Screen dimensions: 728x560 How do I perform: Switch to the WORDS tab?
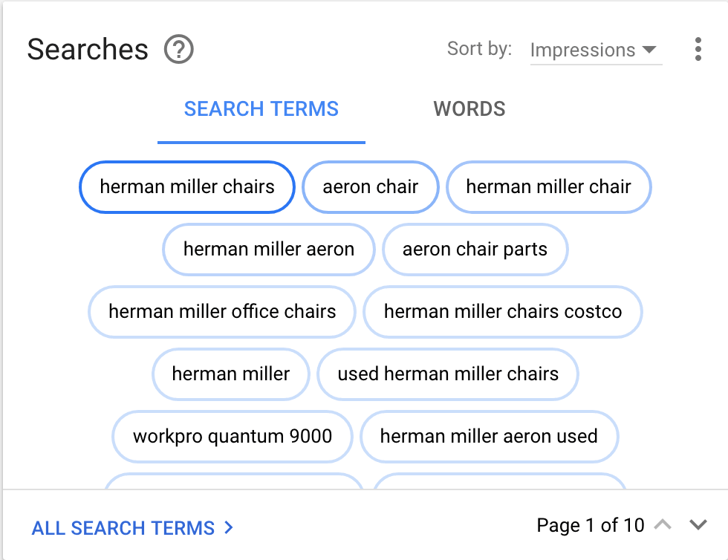469,109
